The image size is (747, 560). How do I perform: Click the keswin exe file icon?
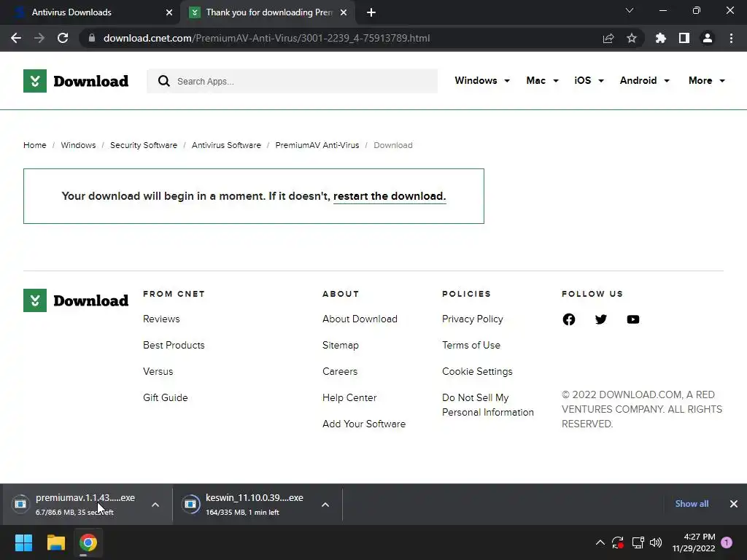pyautogui.click(x=190, y=503)
